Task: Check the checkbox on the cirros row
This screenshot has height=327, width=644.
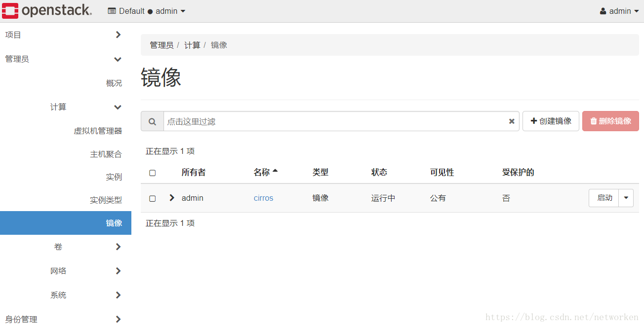Action: click(x=152, y=198)
